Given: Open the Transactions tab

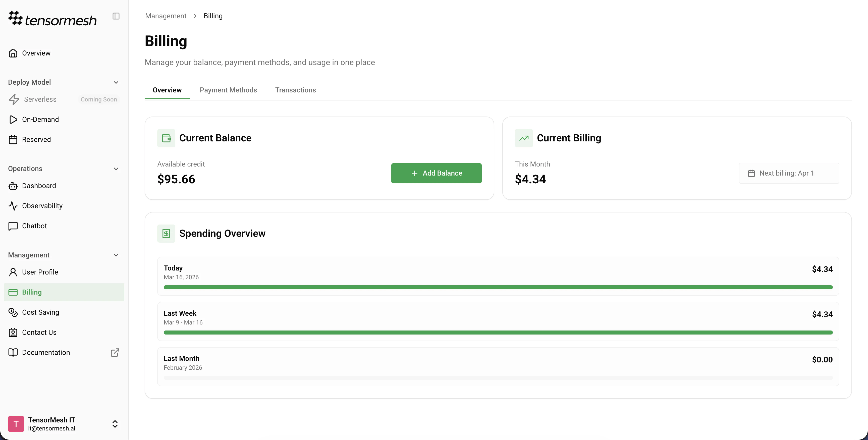Looking at the screenshot, I should [x=295, y=90].
